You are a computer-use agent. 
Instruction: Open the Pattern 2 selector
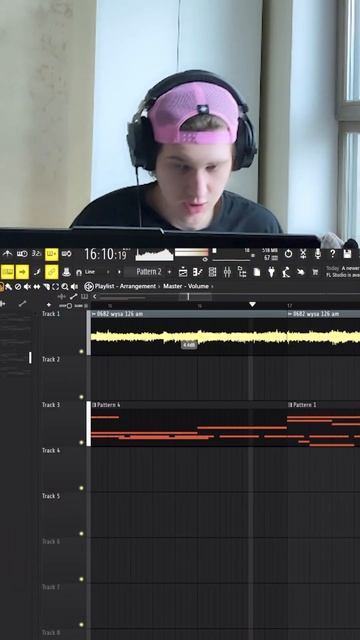click(149, 272)
